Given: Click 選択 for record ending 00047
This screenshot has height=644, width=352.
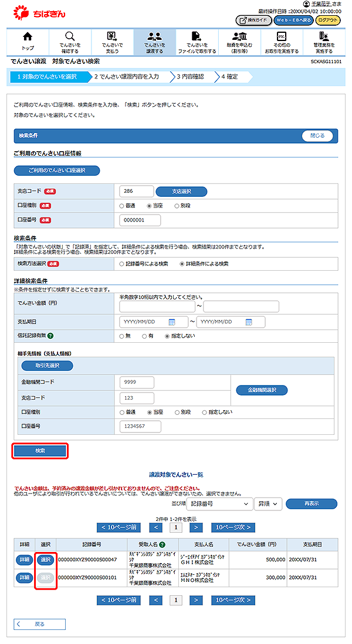Looking at the screenshot, I should point(46,560).
